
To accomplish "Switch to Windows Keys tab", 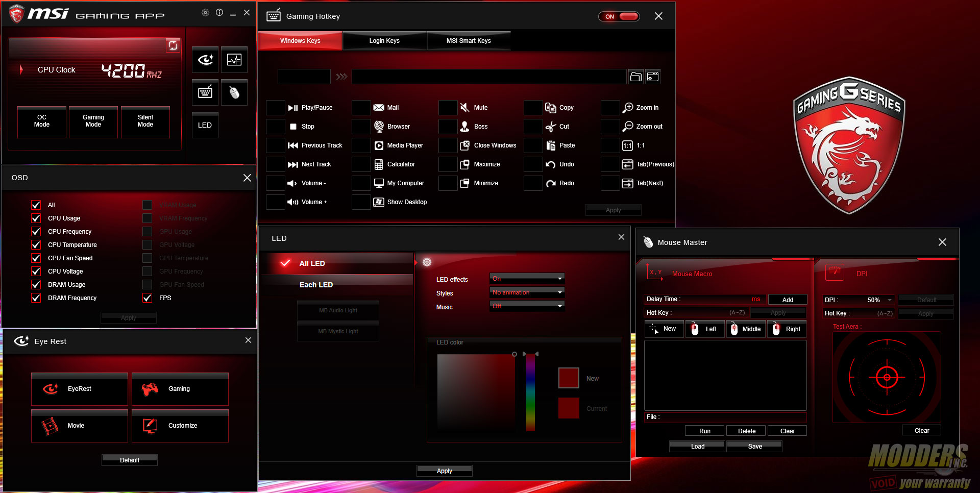I will (300, 41).
